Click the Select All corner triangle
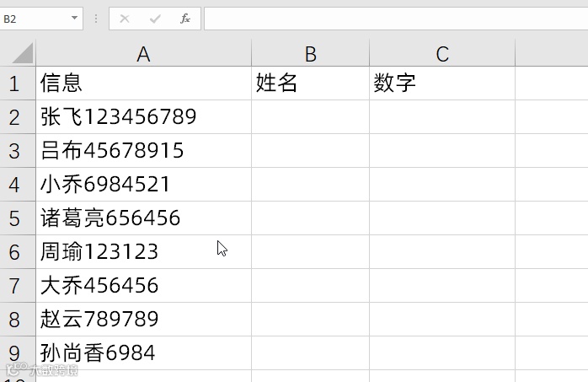588x382 pixels. click(x=22, y=53)
